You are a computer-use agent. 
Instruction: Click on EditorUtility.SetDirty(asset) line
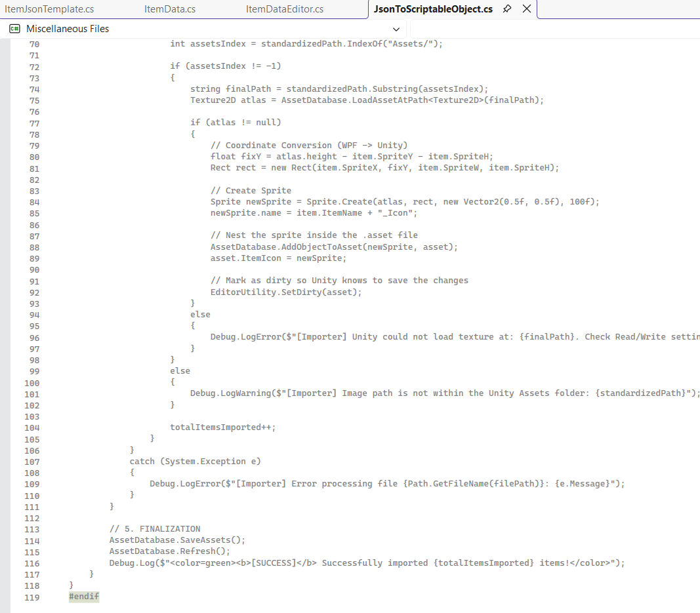[286, 292]
